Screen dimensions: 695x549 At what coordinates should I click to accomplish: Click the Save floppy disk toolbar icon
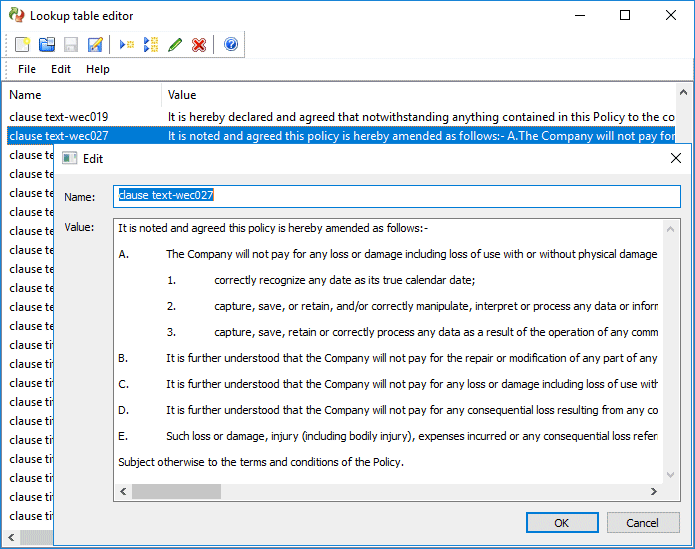(71, 44)
